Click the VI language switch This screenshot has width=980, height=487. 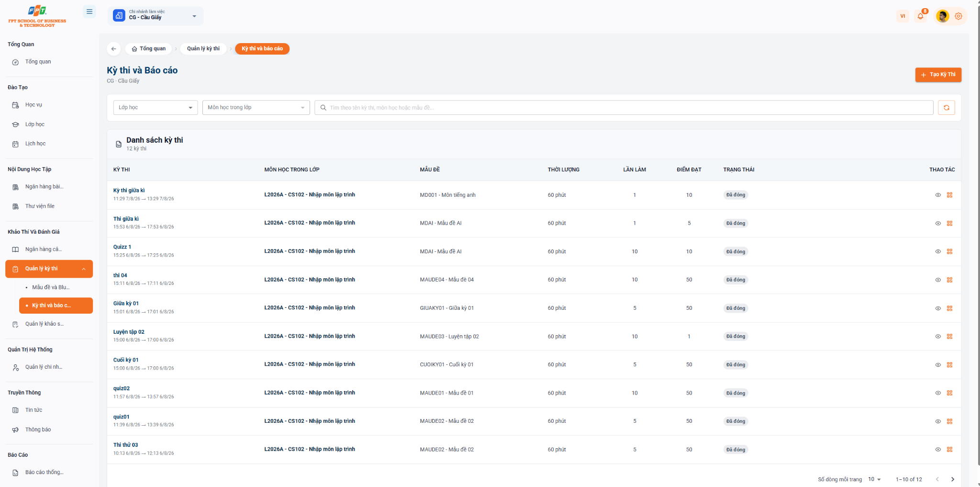[902, 16]
